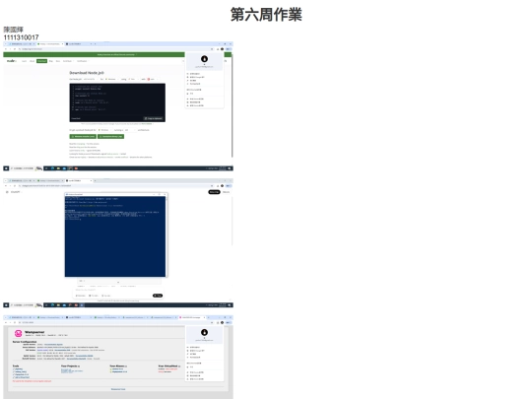The image size is (532, 399).
Task: Click the sidebar toggle icon on the ChatGPT page
Action: [x=7, y=192]
